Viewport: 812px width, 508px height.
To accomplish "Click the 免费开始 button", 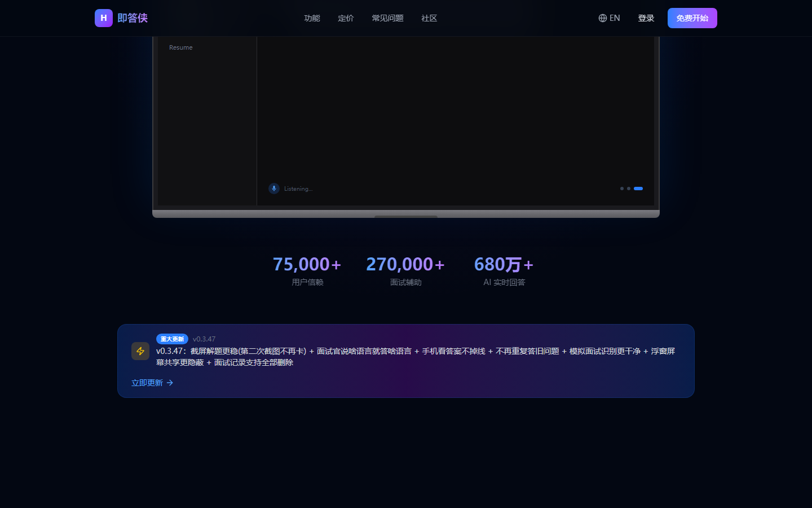I will 692,18.
